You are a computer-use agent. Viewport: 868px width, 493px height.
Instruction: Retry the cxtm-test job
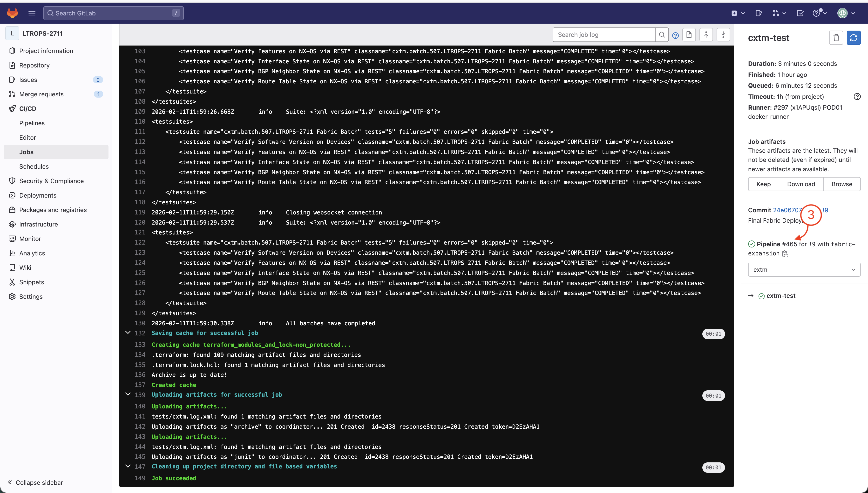[854, 38]
